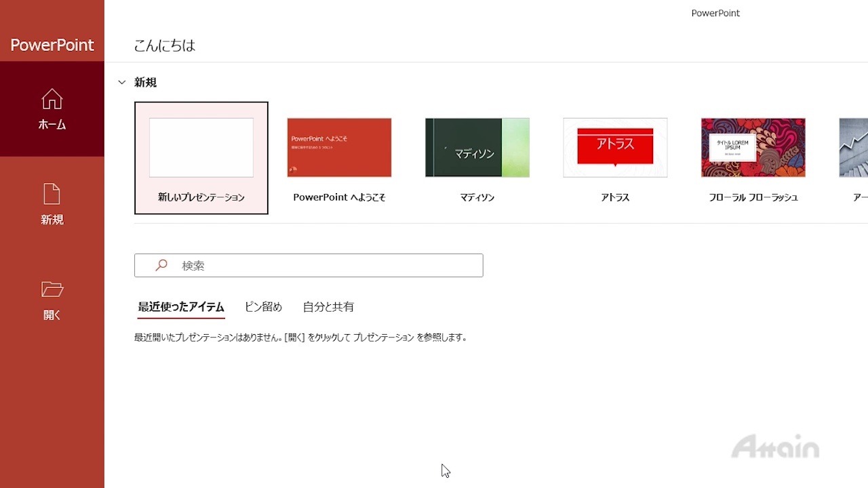Open the 自分と共有 tab
Image resolution: width=868 pixels, height=488 pixels.
(328, 307)
